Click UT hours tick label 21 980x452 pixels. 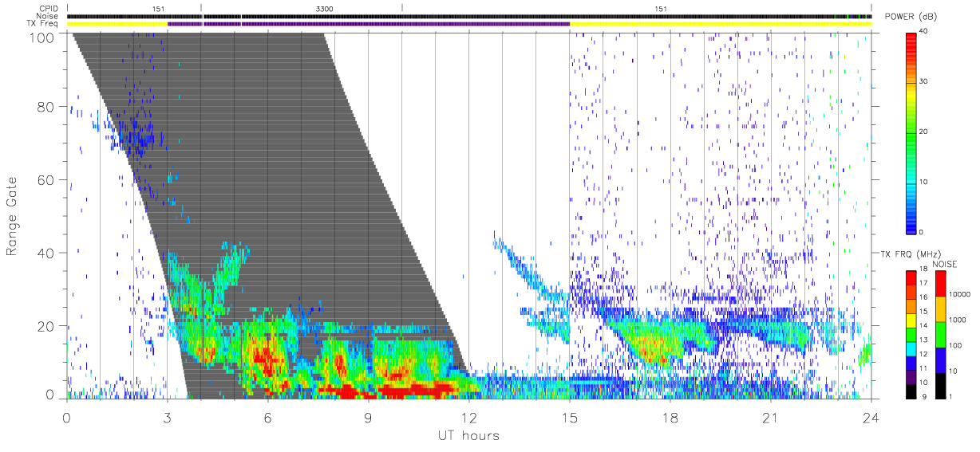(770, 417)
